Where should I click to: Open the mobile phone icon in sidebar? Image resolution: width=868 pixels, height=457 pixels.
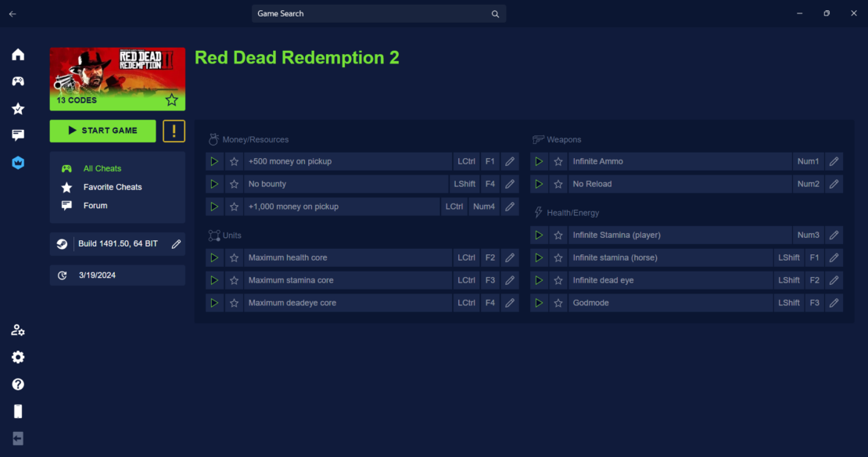pyautogui.click(x=18, y=411)
